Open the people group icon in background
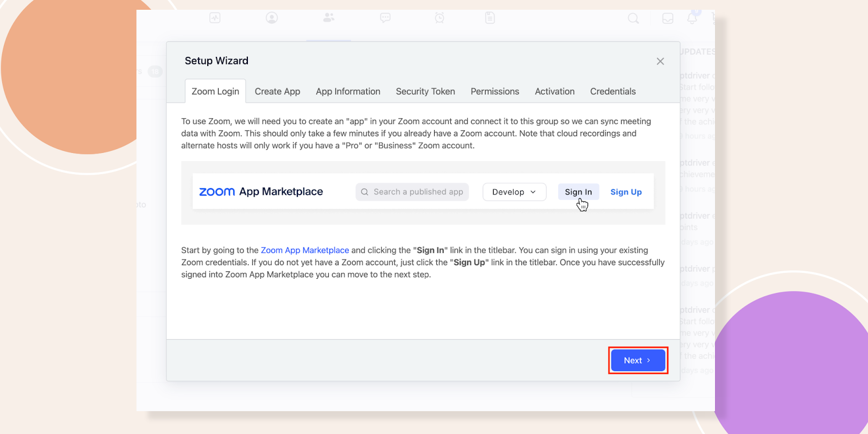The width and height of the screenshot is (868, 434). [329, 18]
